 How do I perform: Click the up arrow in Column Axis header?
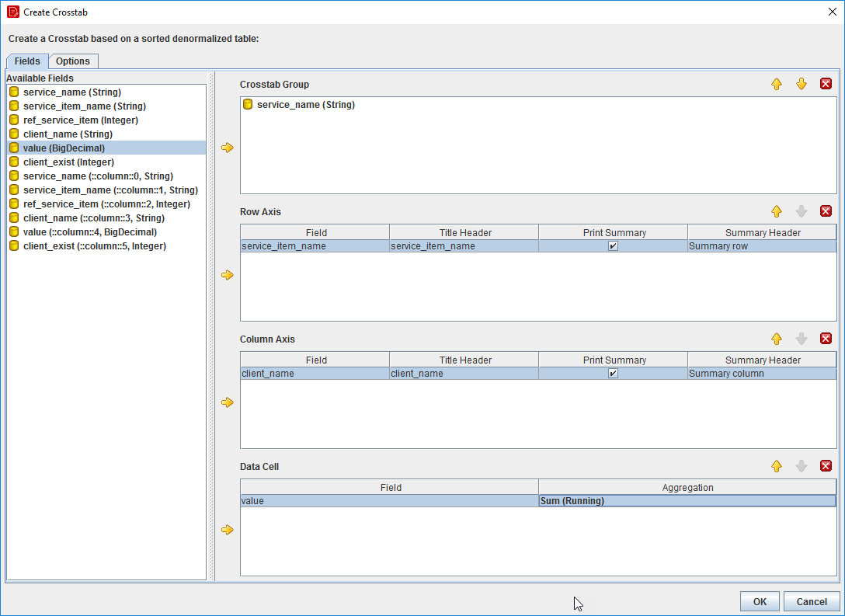777,338
